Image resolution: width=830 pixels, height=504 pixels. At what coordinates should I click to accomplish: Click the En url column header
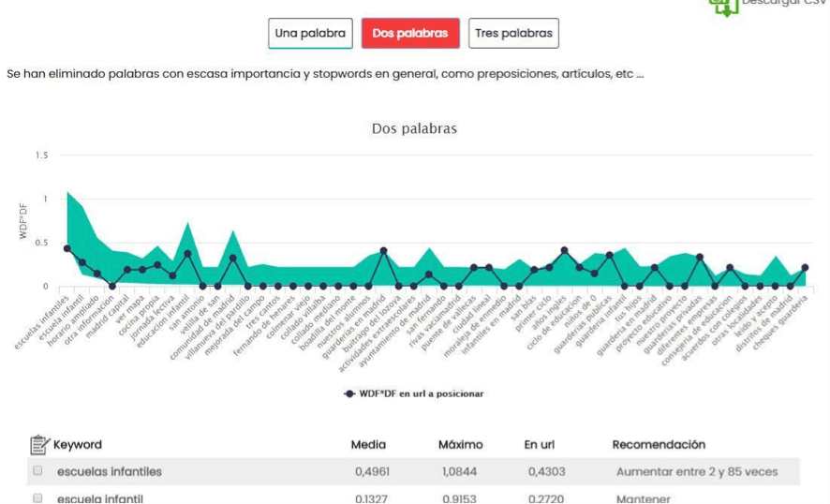pyautogui.click(x=540, y=445)
